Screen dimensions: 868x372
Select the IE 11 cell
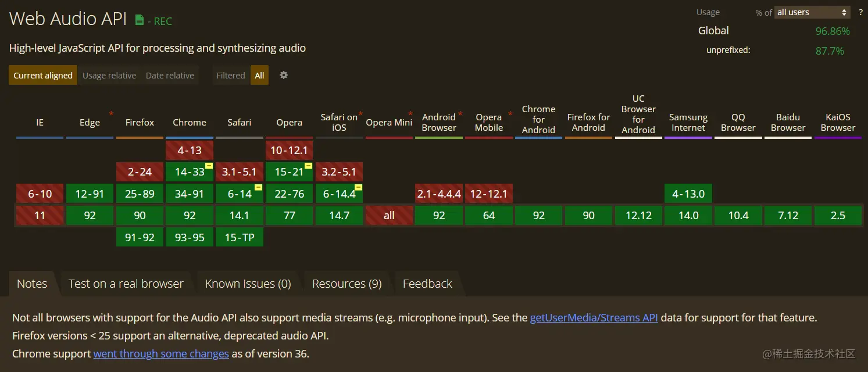(40, 216)
